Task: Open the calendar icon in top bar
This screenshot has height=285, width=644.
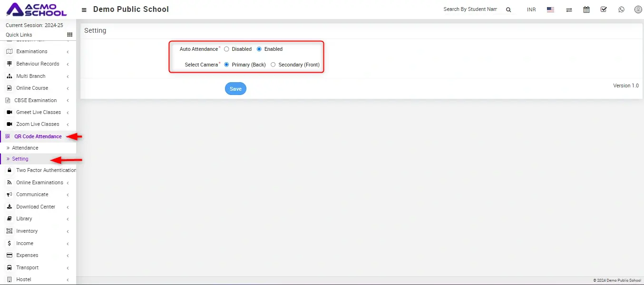Action: (x=586, y=9)
